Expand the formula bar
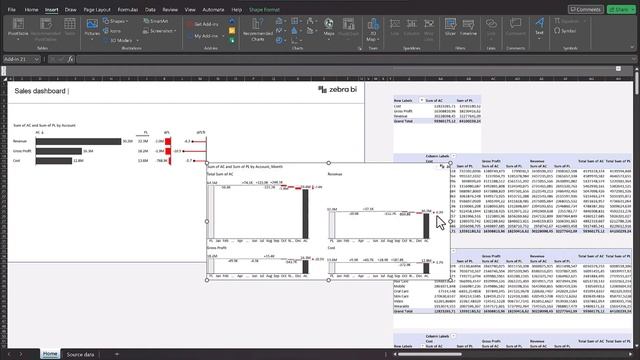The height and width of the screenshot is (360, 640). click(634, 60)
